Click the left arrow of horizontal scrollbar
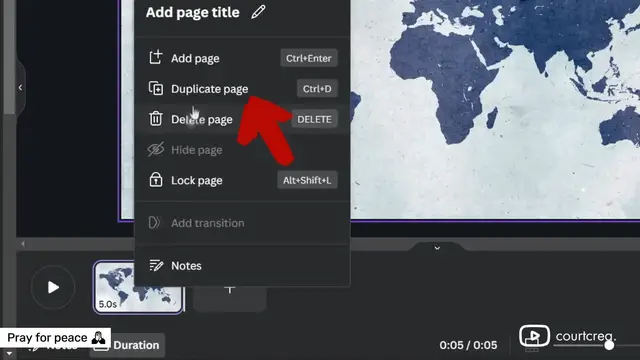Viewport: 640px width, 360px height. (23, 244)
